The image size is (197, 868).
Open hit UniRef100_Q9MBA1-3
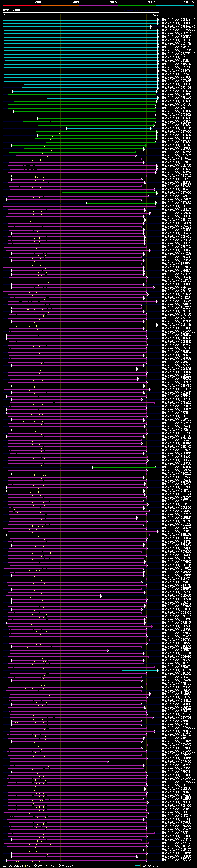coord(179,26)
